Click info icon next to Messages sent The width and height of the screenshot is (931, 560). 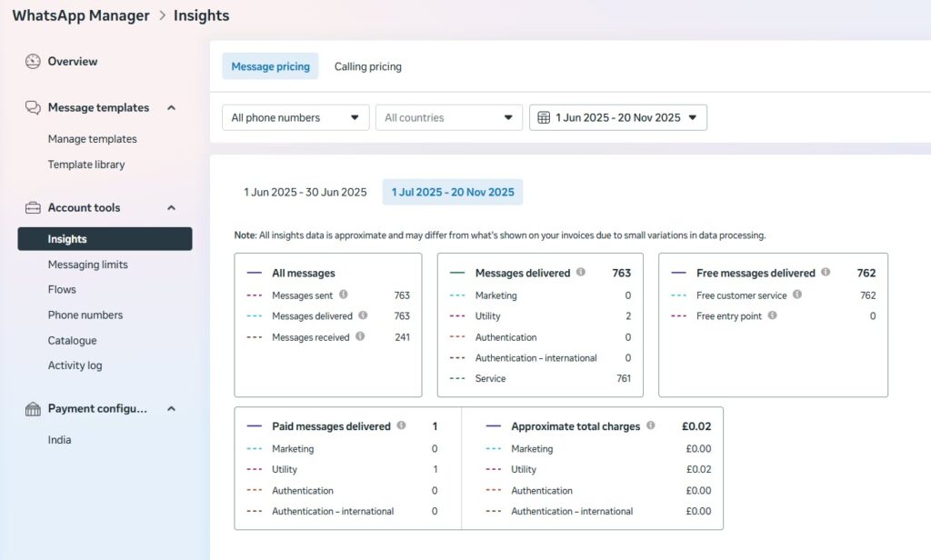coord(344,295)
